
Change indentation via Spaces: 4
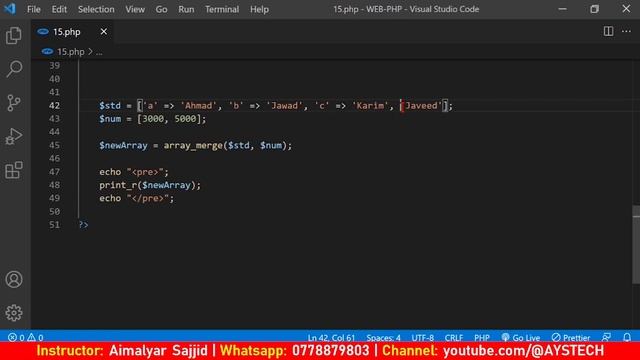click(383, 338)
